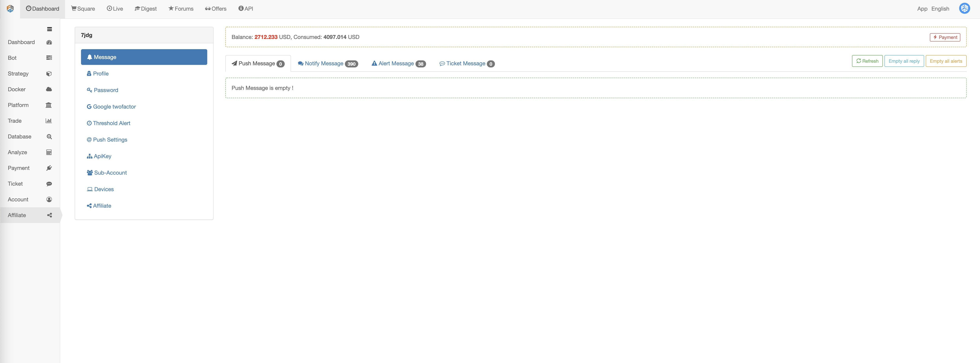
Task: Go to Database in the left sidebar
Action: pyautogui.click(x=30, y=137)
